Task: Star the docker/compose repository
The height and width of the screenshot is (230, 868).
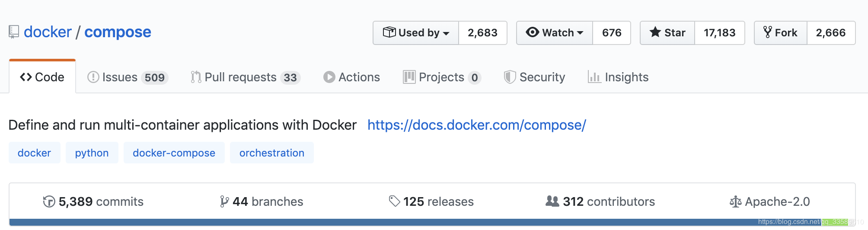Action: (667, 33)
